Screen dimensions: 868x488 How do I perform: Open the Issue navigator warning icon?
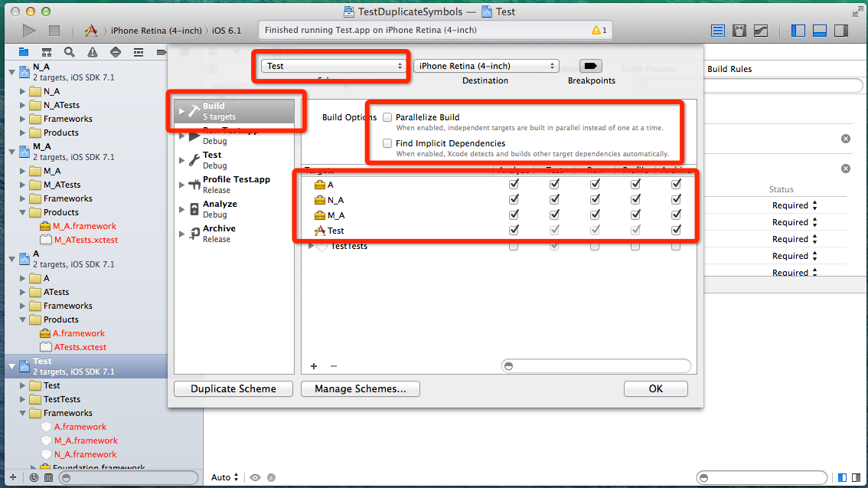(x=93, y=52)
